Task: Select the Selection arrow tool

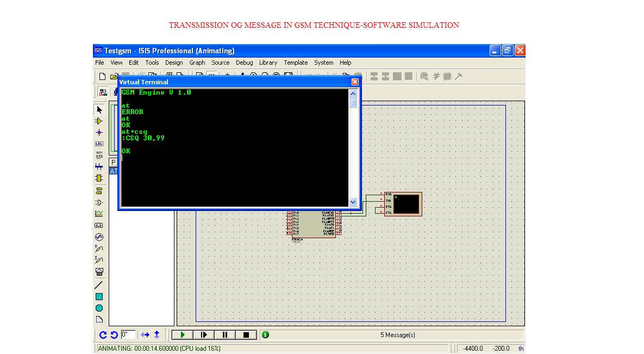Action: coord(99,109)
